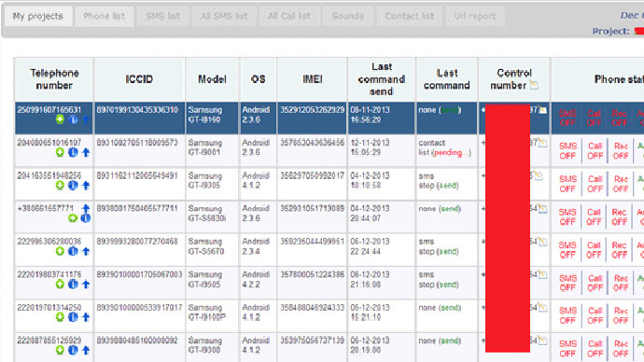Click the Android 2.3.4 OS cell
The image size is (644, 362).
[258, 250]
